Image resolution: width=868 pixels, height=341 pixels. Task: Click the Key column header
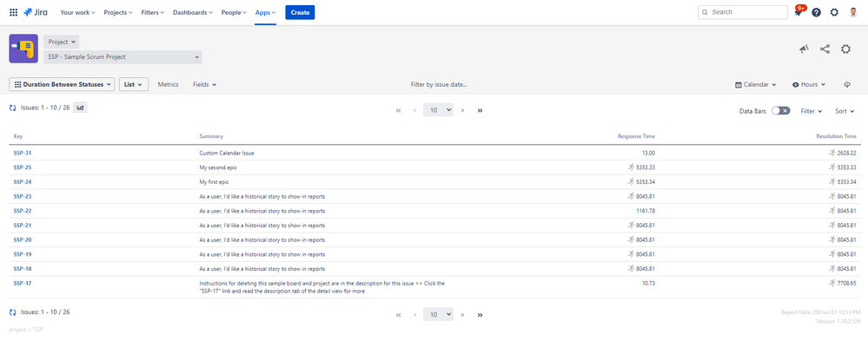point(17,136)
